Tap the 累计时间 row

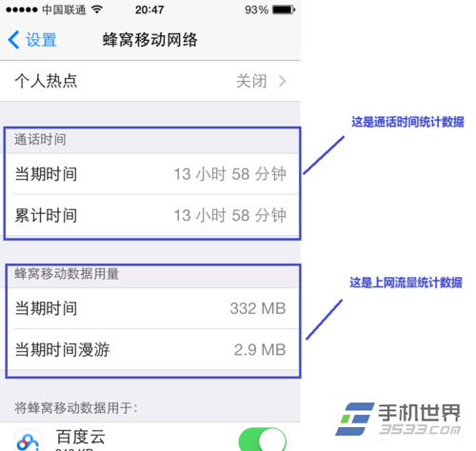pyautogui.click(x=150, y=215)
